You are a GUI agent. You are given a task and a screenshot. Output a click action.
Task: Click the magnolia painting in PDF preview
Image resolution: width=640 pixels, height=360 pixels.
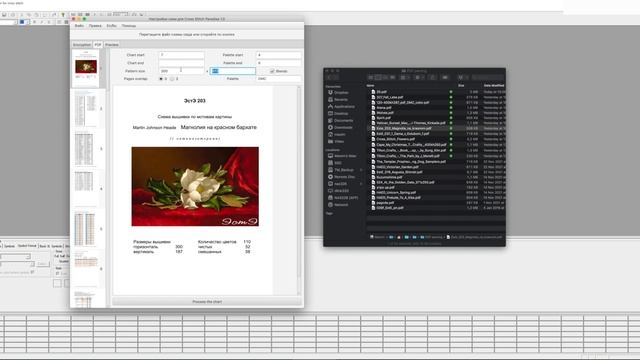click(x=195, y=187)
